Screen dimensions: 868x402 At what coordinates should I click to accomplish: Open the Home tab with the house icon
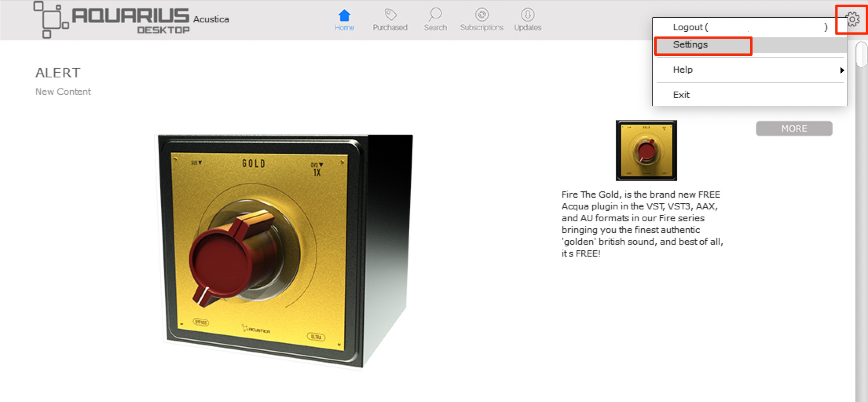point(344,20)
